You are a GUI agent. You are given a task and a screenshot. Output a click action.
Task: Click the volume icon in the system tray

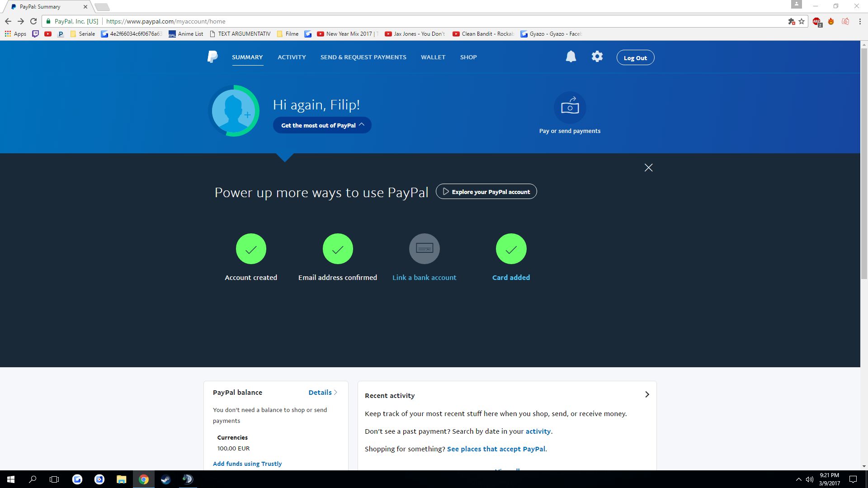[x=810, y=479]
